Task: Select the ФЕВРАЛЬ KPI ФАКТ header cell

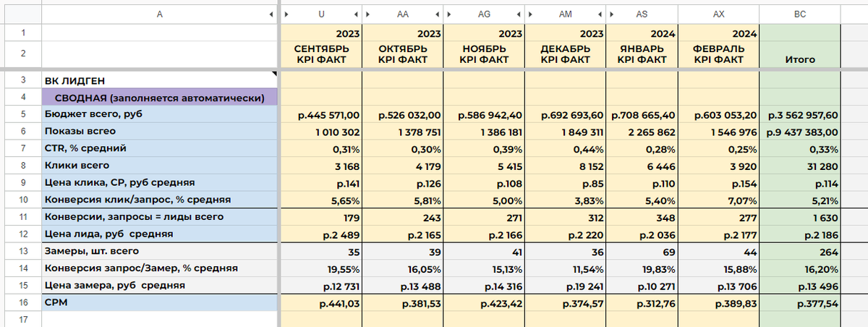Action: (x=719, y=54)
